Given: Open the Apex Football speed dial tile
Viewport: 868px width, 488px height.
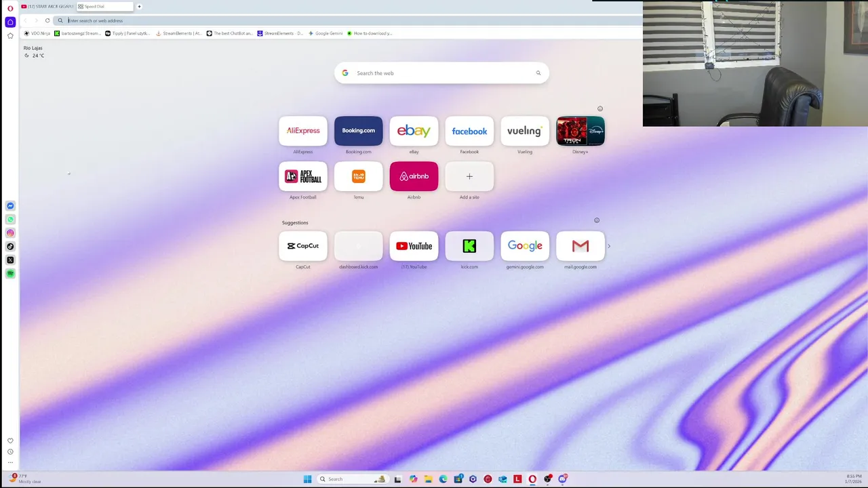Looking at the screenshot, I should coord(303,176).
